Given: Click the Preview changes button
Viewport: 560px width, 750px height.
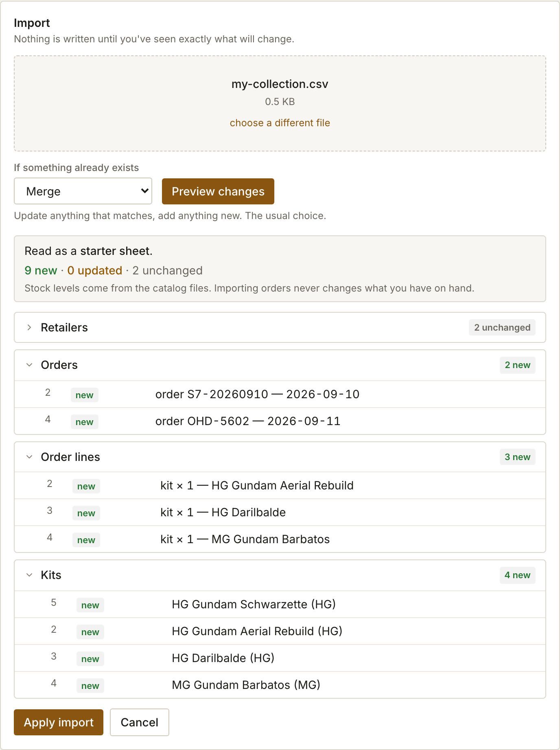Looking at the screenshot, I should 218,191.
